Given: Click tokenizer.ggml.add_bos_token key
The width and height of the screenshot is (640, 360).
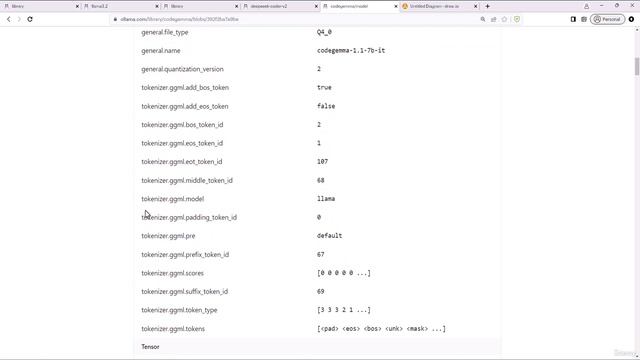Looking at the screenshot, I should coord(185,87).
